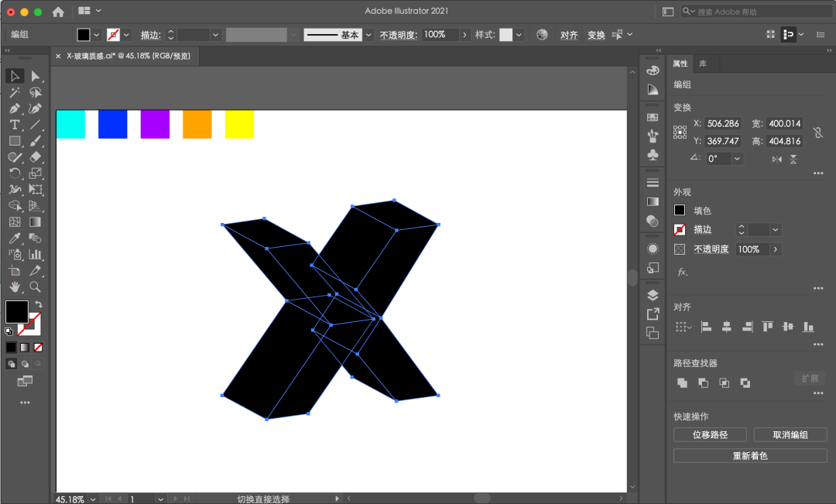Select the Zoom tool
The height and width of the screenshot is (504, 836).
click(x=35, y=287)
